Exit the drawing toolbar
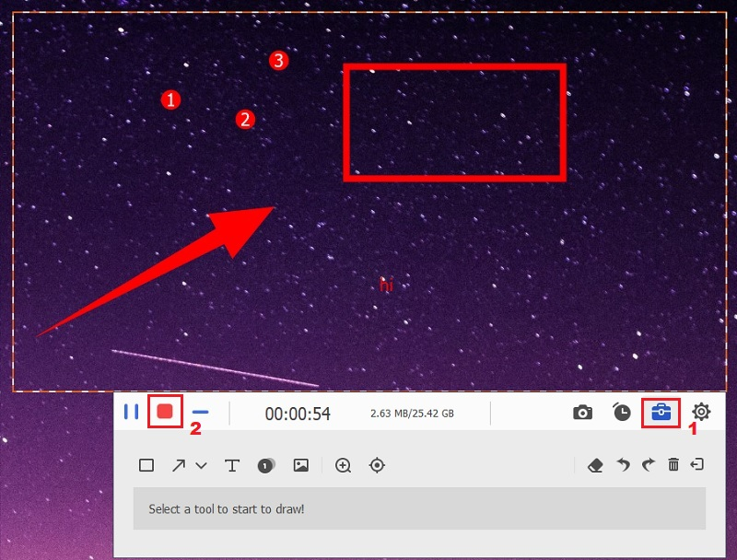Image resolution: width=737 pixels, height=560 pixels. pos(697,464)
